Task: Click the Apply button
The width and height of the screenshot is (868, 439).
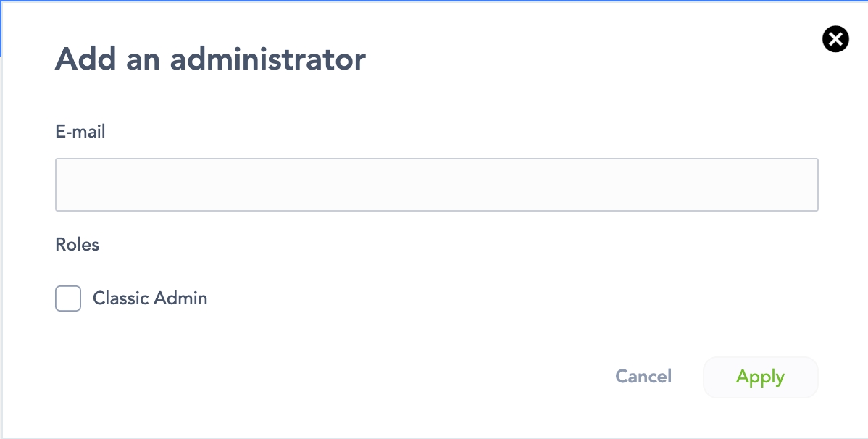Action: [x=760, y=377]
